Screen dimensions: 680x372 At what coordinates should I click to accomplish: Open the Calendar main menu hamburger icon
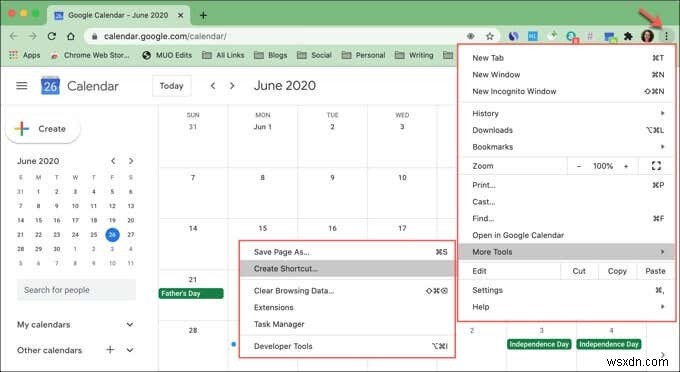tap(22, 86)
